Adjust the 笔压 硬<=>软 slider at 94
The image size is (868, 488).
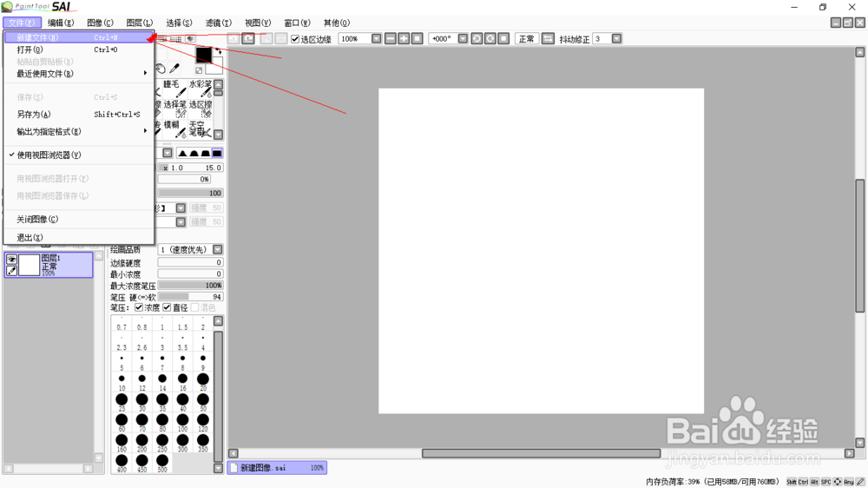[x=190, y=297]
